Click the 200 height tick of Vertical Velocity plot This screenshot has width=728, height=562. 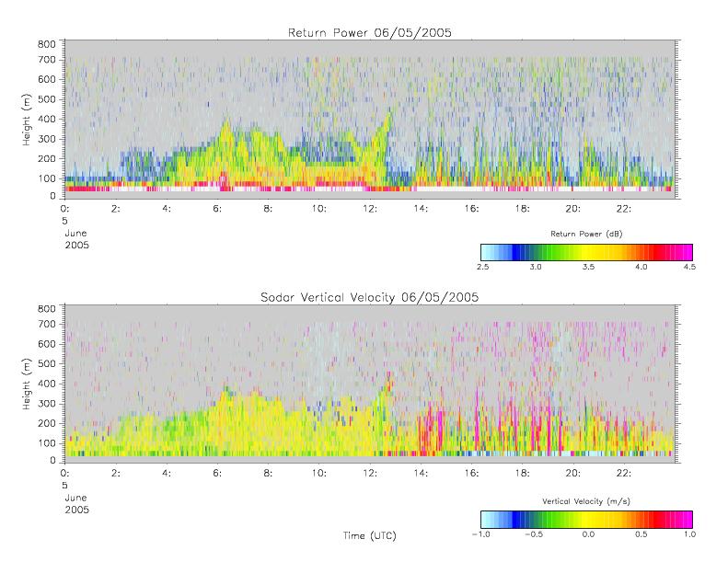[x=46, y=423]
